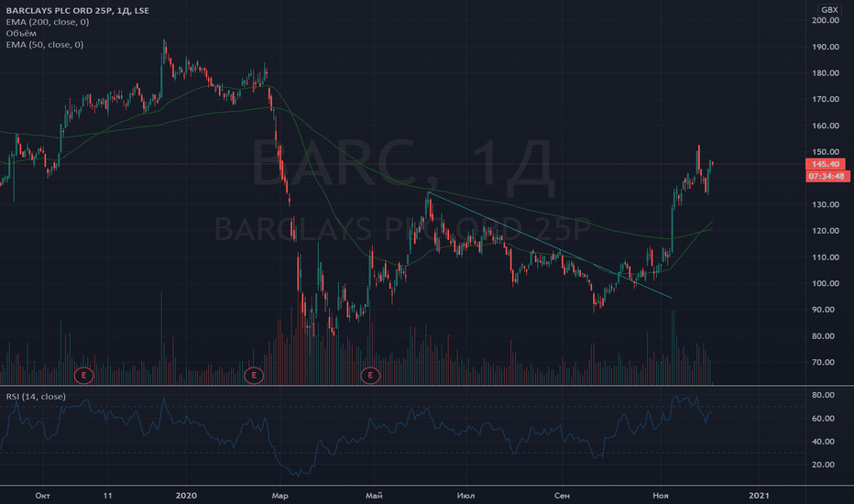Click the GBX currency label
The width and height of the screenshot is (854, 504).
coord(829,10)
